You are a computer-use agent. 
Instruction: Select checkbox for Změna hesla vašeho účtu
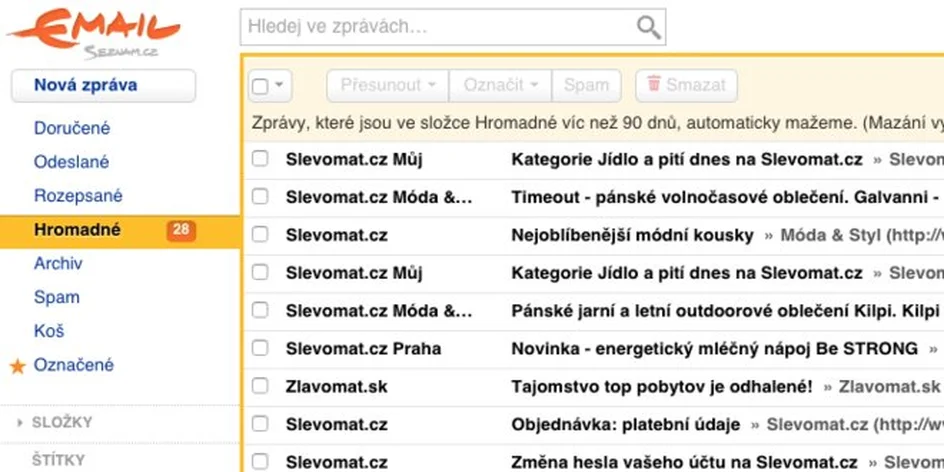pyautogui.click(x=259, y=462)
